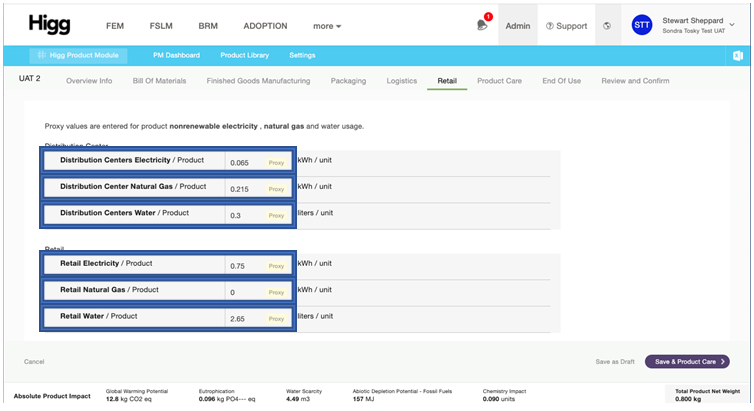Screen dimensions: 754x411
Task: Open the BRM menu
Action: tap(208, 26)
